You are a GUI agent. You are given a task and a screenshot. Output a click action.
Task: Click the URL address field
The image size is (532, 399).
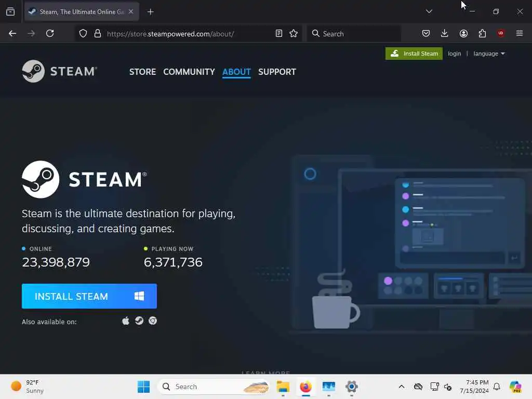pos(187,34)
